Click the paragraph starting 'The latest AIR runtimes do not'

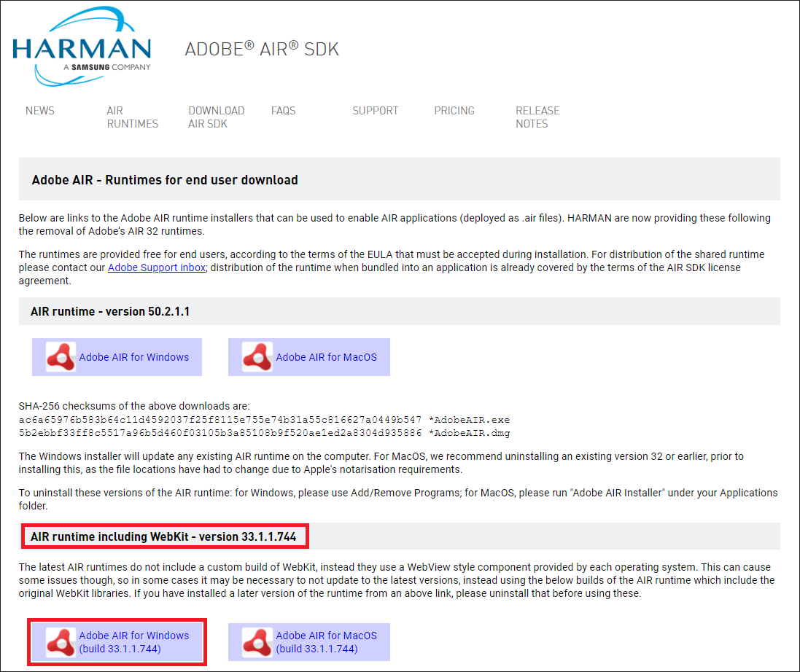click(397, 580)
